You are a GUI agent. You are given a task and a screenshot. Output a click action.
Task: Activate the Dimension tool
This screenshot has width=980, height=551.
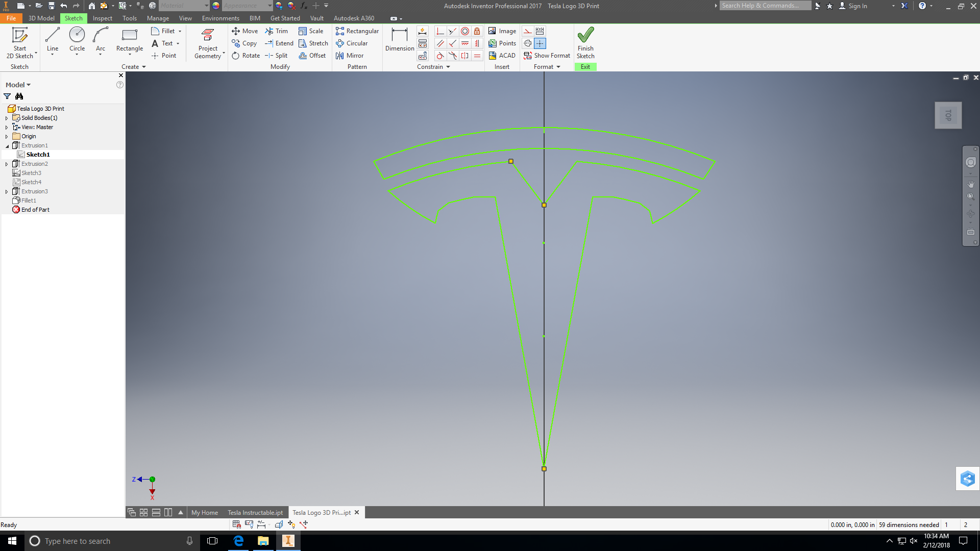[x=400, y=40]
